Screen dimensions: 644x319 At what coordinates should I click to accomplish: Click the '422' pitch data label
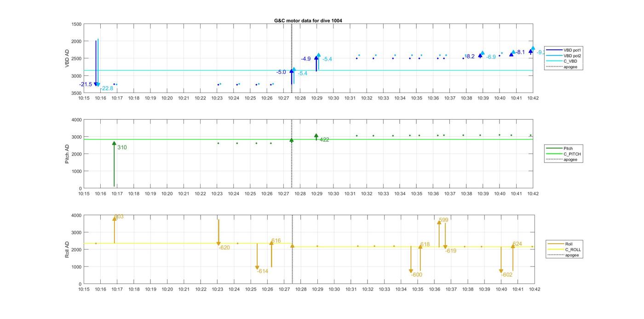324,140
